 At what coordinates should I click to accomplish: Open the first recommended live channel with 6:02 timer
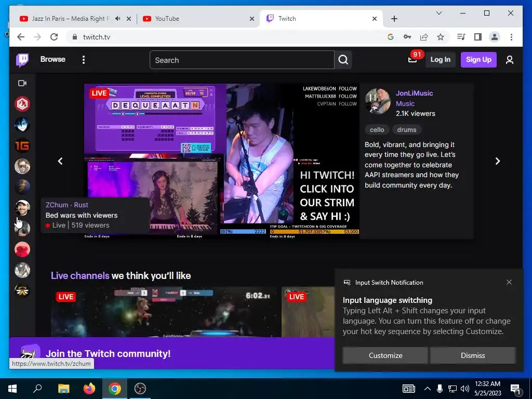(x=166, y=312)
